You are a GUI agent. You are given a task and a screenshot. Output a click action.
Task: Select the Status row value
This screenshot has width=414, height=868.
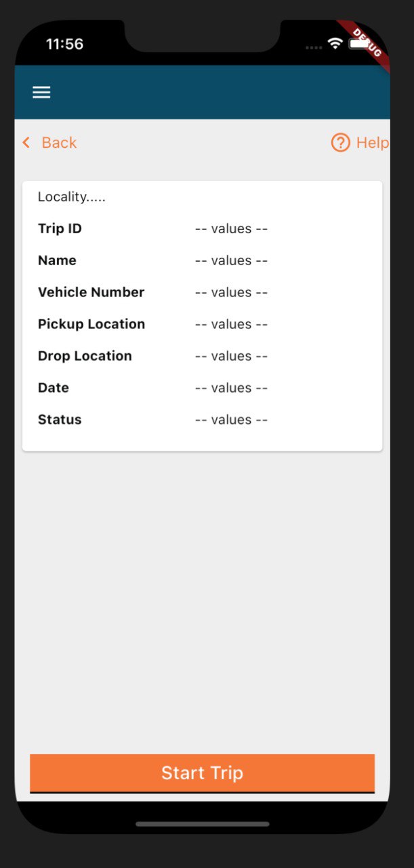(231, 419)
